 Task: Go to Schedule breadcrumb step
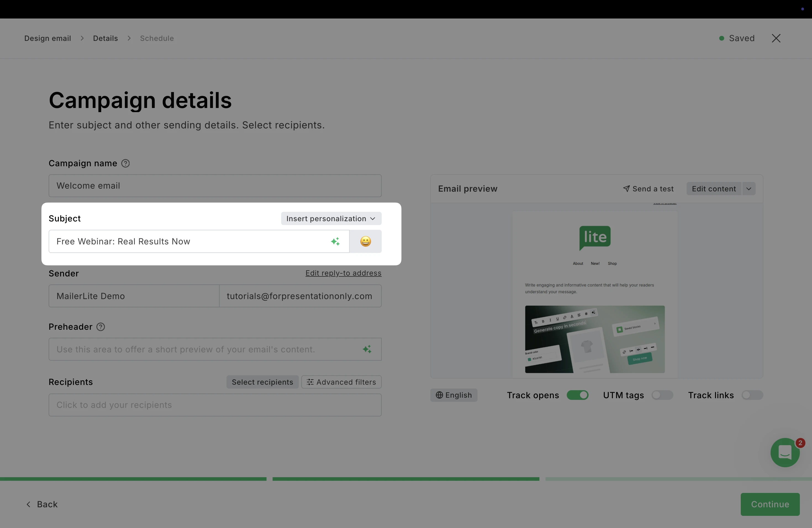point(157,38)
